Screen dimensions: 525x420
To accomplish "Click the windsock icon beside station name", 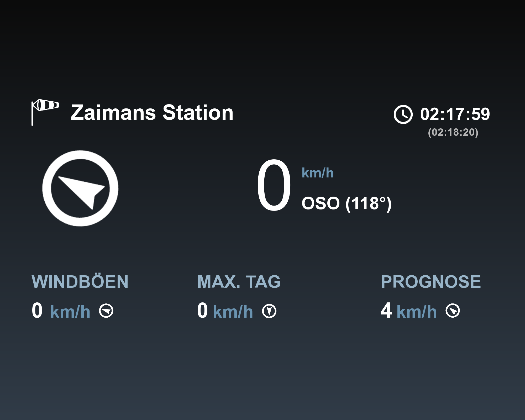I will pos(45,112).
